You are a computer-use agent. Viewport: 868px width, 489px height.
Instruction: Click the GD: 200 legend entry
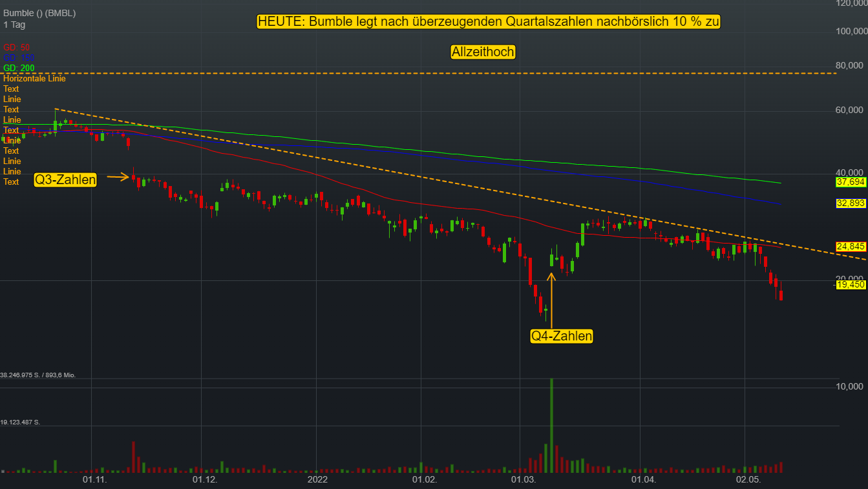[x=19, y=68]
